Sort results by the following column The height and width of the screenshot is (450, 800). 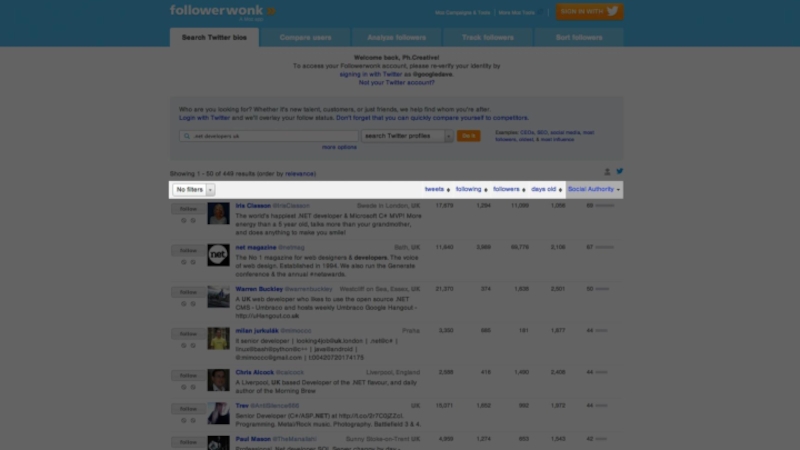tap(468, 189)
